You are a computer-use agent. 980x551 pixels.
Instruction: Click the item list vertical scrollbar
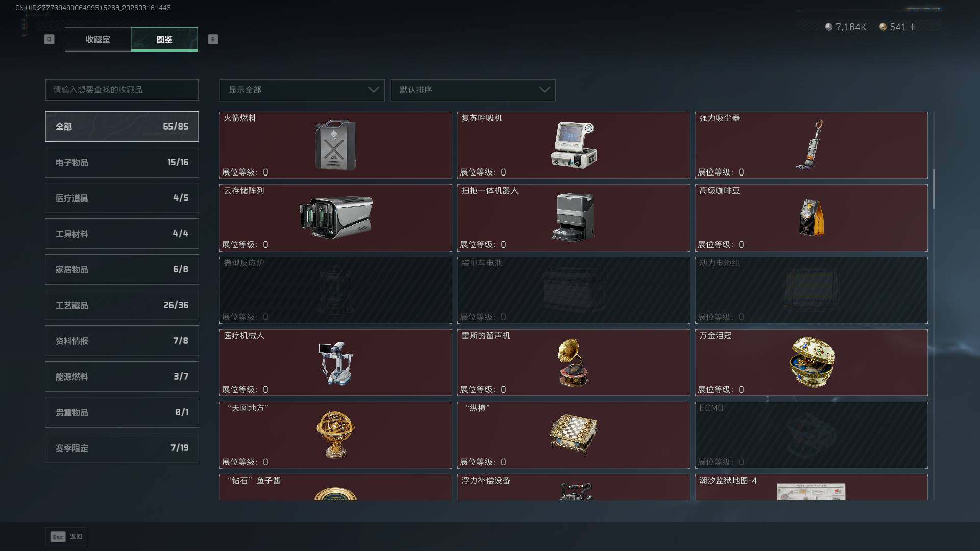pos(934,189)
